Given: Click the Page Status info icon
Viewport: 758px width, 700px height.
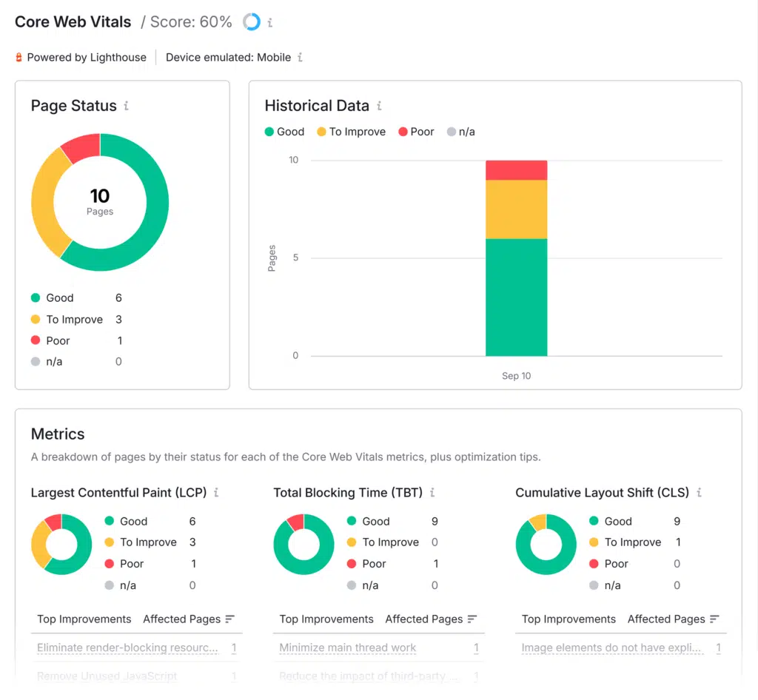Looking at the screenshot, I should 127,106.
